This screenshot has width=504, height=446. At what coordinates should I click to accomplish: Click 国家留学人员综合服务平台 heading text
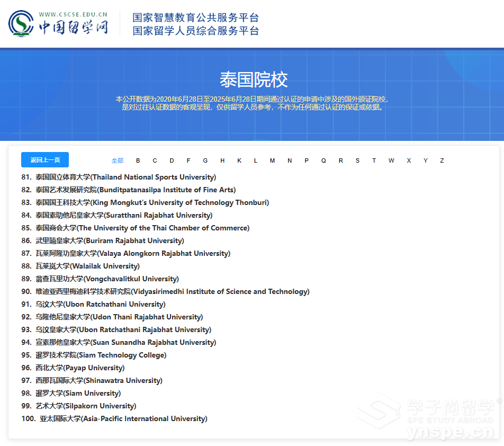[x=196, y=31]
